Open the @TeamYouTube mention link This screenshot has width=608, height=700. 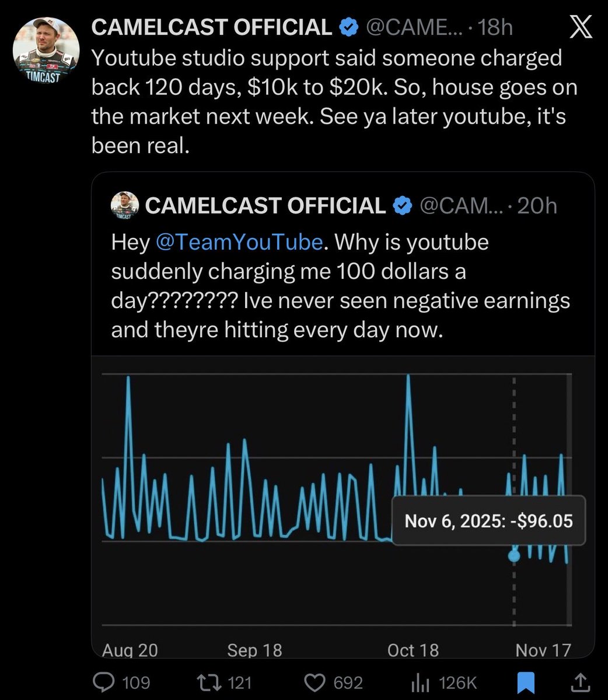pyautogui.click(x=239, y=242)
